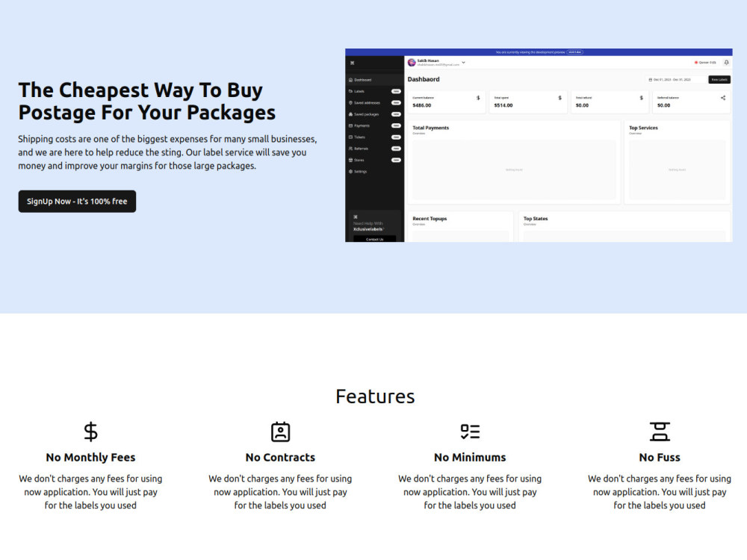
Task: Click the shop icon beside Stores in sidebar
Action: [350, 160]
